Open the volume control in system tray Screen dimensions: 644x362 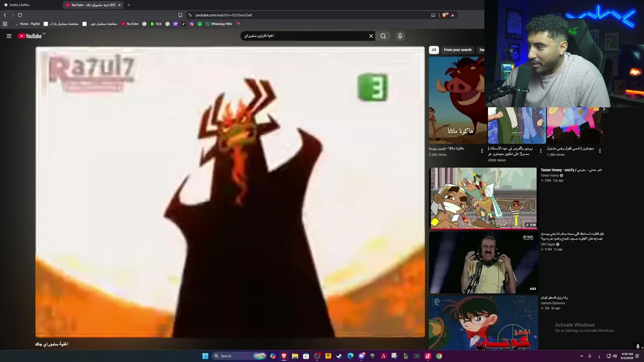pos(614,356)
